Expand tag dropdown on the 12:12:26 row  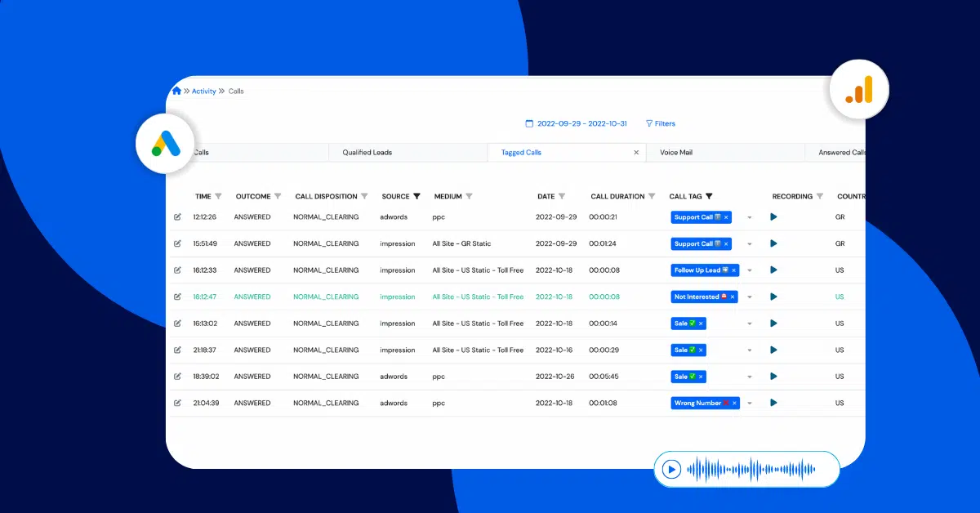pos(750,218)
